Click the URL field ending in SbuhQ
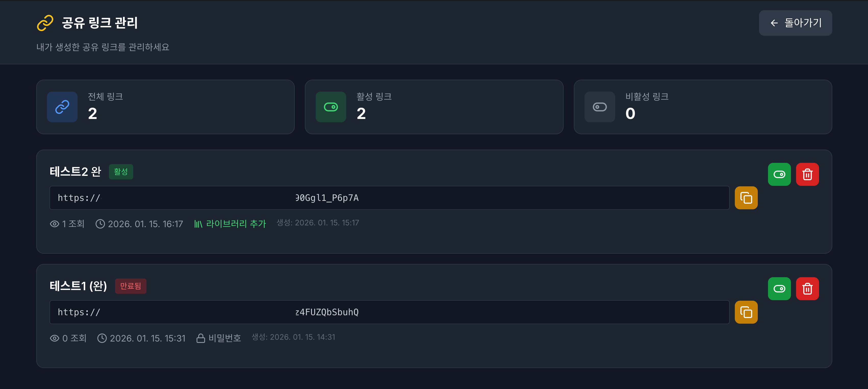Viewport: 868px width, 389px height. (x=389, y=312)
